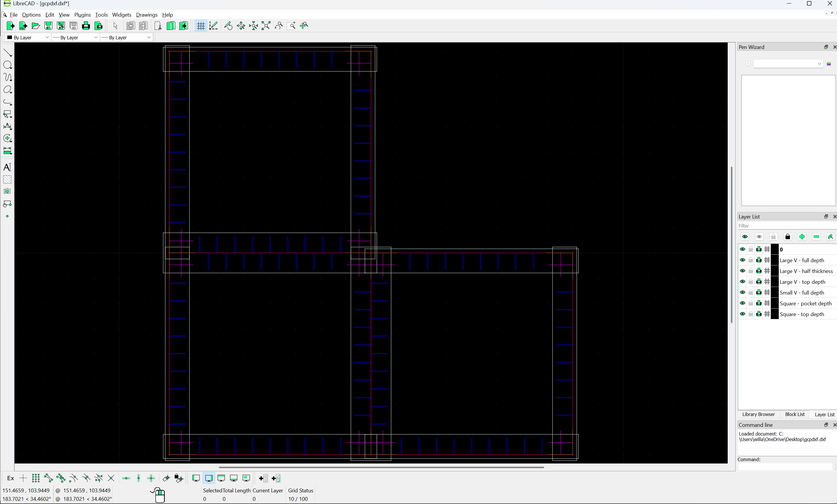
Task: Switch to the Library Browser tab
Action: [759, 414]
